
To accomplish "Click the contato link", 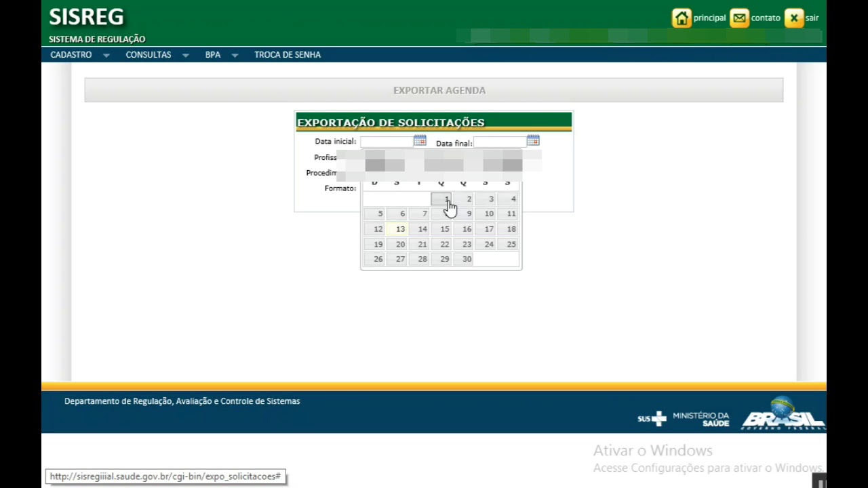I will pos(766,18).
